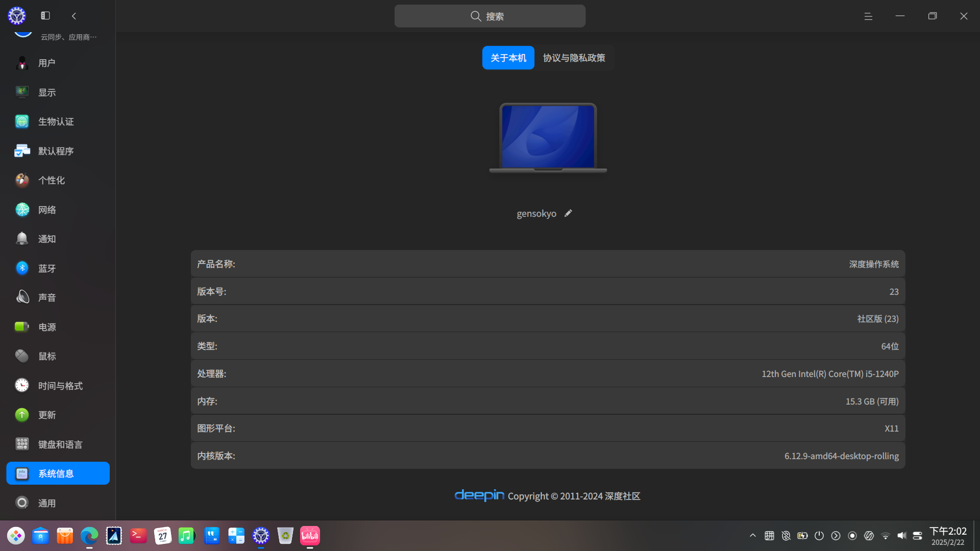
Task: Go back with the left chevron arrow
Action: pyautogui.click(x=74, y=16)
